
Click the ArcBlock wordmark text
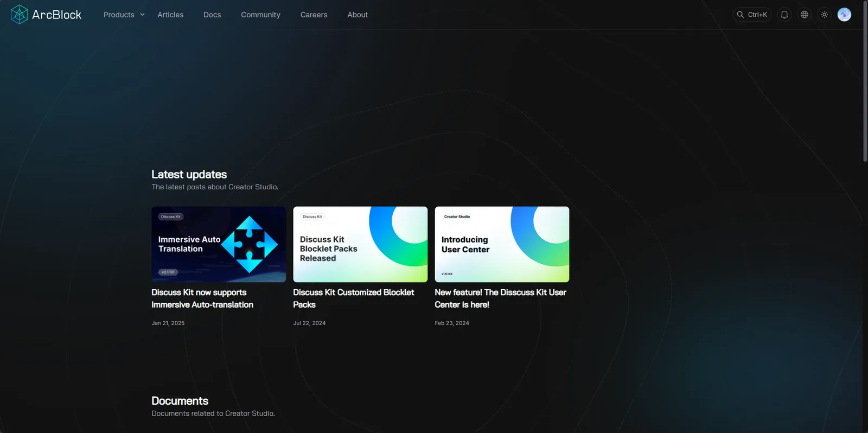(x=56, y=15)
